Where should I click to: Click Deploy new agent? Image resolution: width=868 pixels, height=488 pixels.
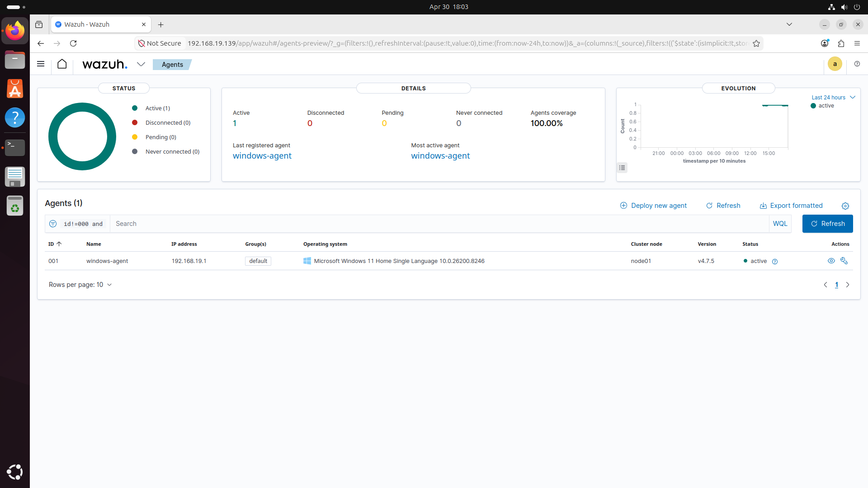click(653, 206)
